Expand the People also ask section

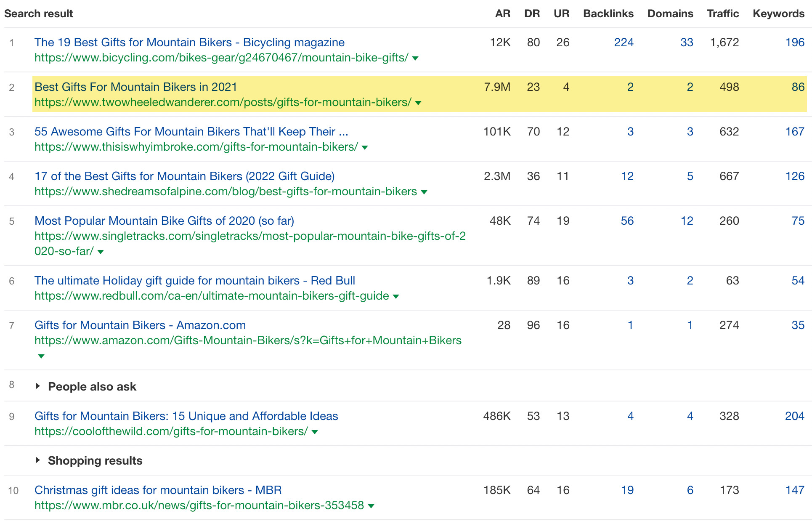(x=92, y=386)
